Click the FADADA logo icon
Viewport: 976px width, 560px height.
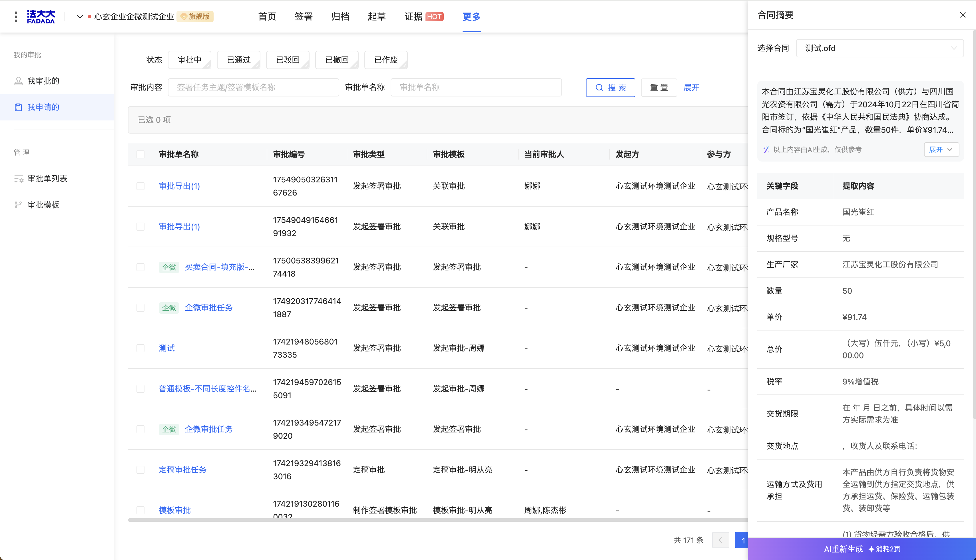tap(41, 17)
